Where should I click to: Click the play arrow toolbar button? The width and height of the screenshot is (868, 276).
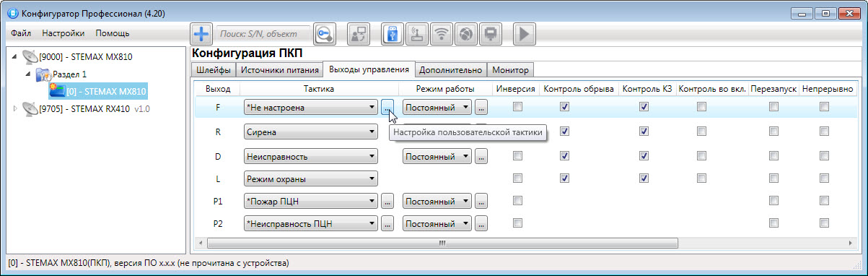(x=525, y=33)
